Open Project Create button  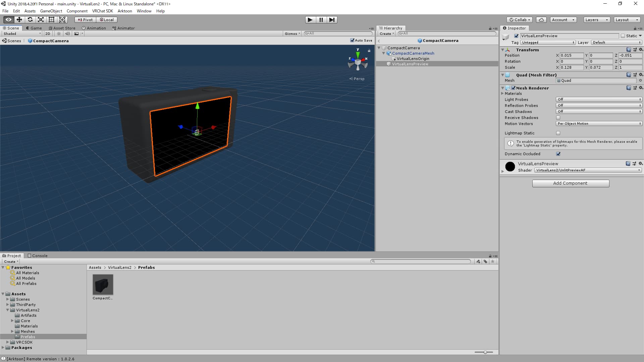(x=11, y=261)
